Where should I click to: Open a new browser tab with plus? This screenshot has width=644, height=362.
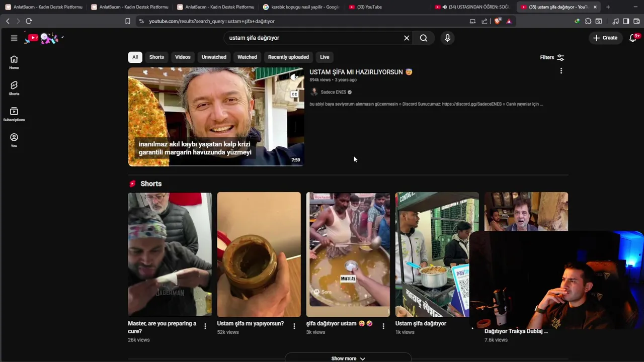click(608, 7)
